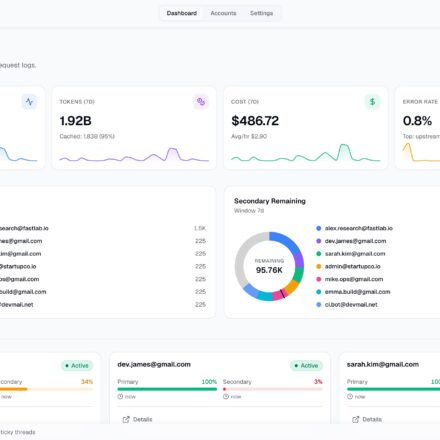The height and width of the screenshot is (440, 440).
Task: Click the clock icon under sarah.kim Primary bar
Action: point(350,397)
